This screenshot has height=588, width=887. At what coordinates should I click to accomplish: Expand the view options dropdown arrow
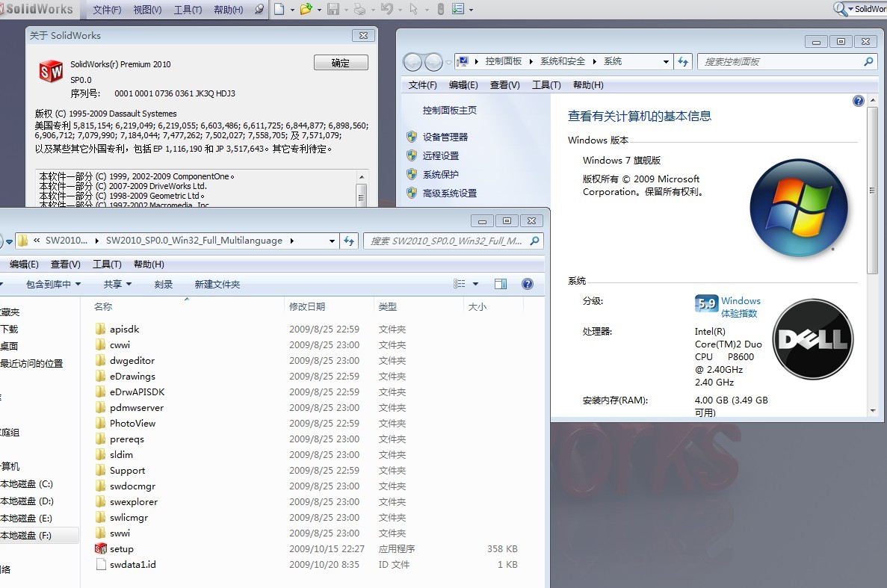click(x=475, y=284)
